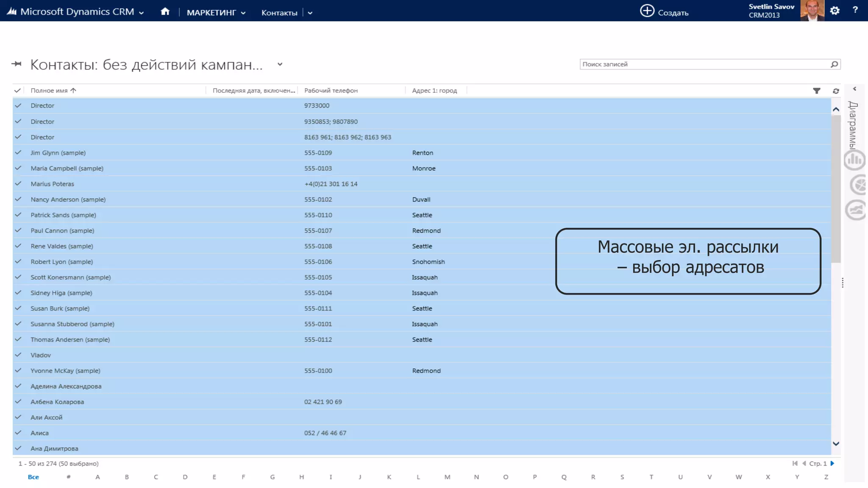Select the Все alphabet filter
The image size is (868, 488).
click(33, 477)
